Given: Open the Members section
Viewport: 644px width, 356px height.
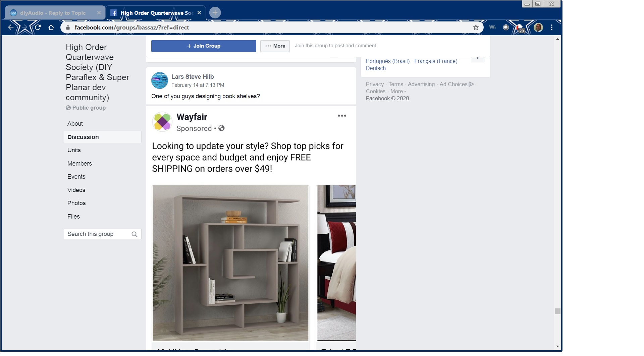Looking at the screenshot, I should [x=79, y=164].
